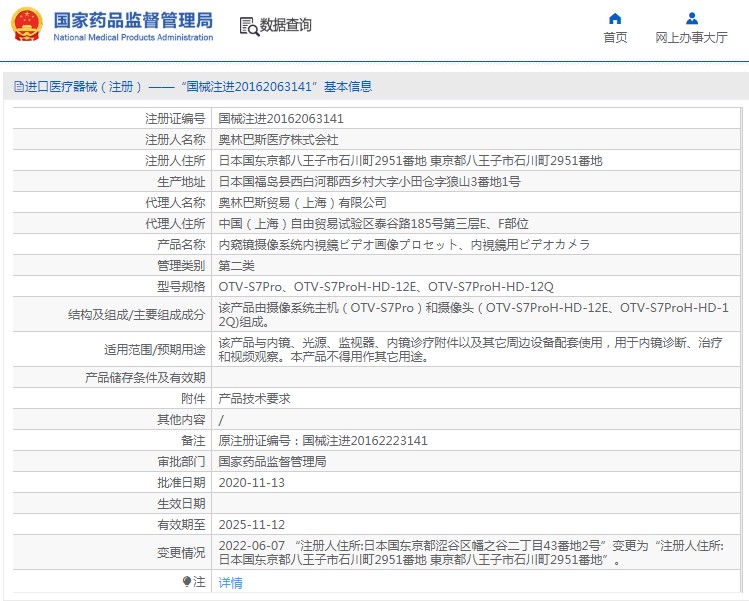749x601 pixels.
Task: Click 产品名称 内窥镜摄像系统 value
Action: (404, 245)
